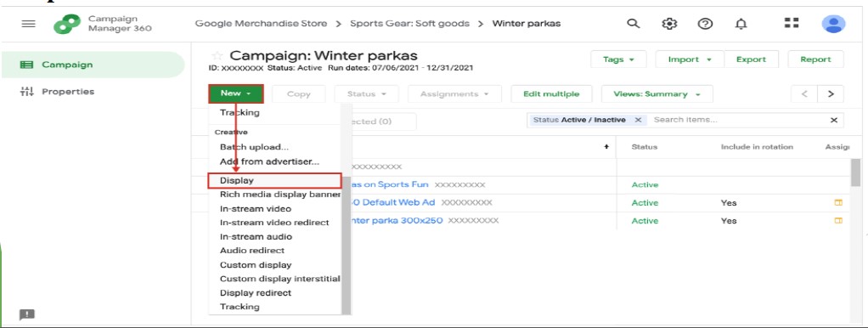Open Views: Summary dropdown

[x=657, y=94]
